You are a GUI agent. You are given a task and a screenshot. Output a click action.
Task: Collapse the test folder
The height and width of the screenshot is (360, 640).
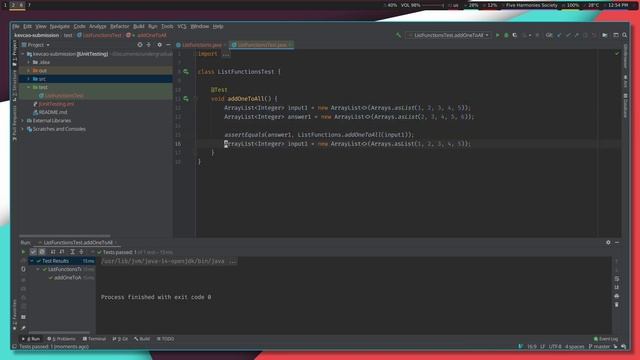click(x=29, y=87)
